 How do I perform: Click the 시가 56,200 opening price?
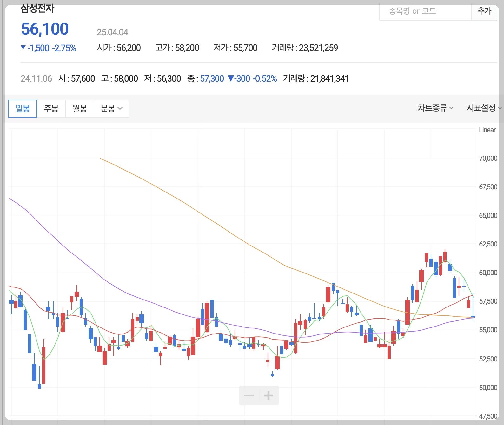click(x=119, y=48)
